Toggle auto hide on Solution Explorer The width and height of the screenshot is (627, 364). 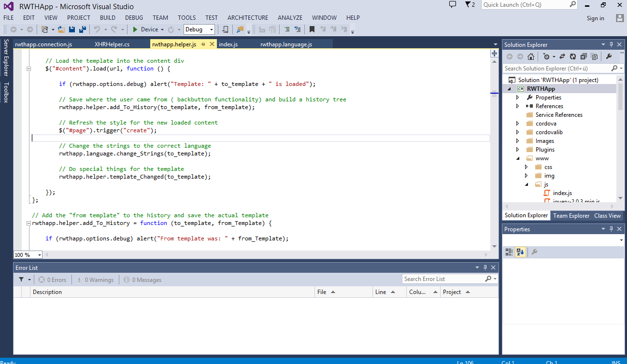pyautogui.click(x=611, y=44)
